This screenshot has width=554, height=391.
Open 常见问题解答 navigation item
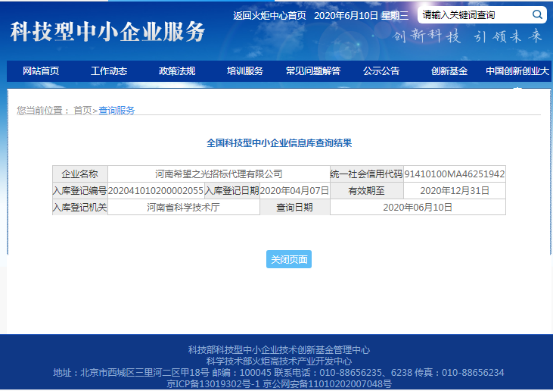tap(313, 71)
